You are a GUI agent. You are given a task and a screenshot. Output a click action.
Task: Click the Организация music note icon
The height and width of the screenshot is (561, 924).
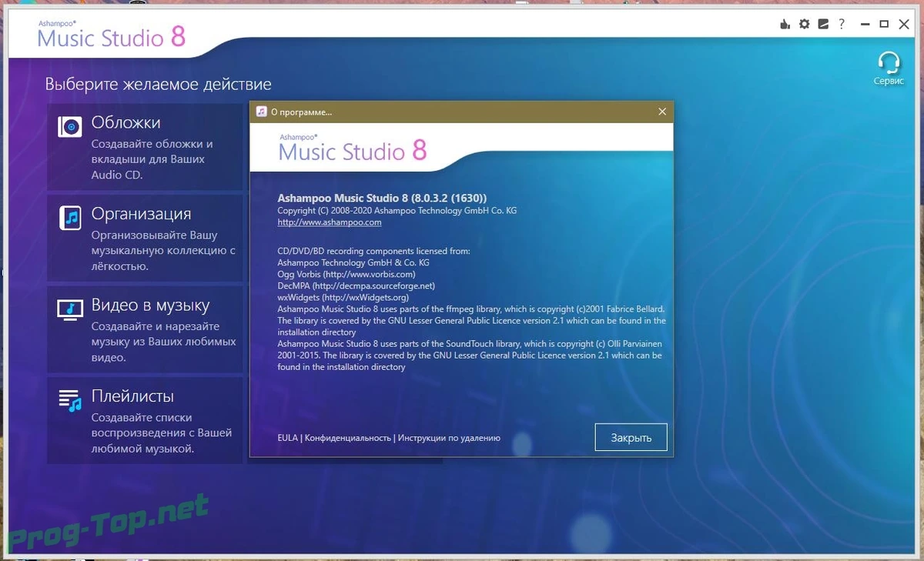(x=71, y=218)
